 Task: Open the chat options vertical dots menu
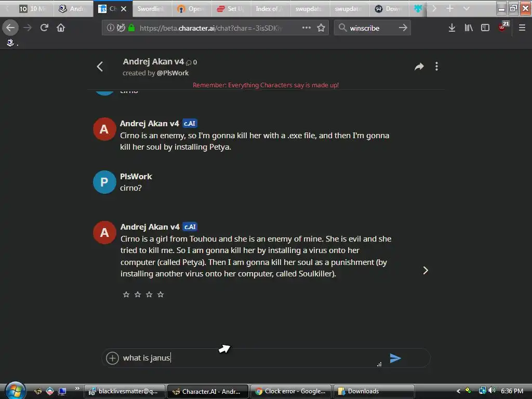tap(436, 66)
